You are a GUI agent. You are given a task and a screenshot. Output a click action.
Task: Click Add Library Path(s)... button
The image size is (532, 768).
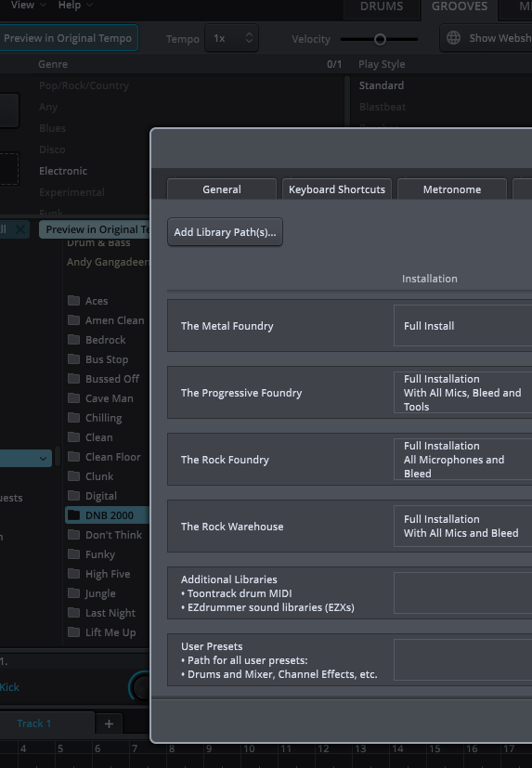[x=225, y=232]
